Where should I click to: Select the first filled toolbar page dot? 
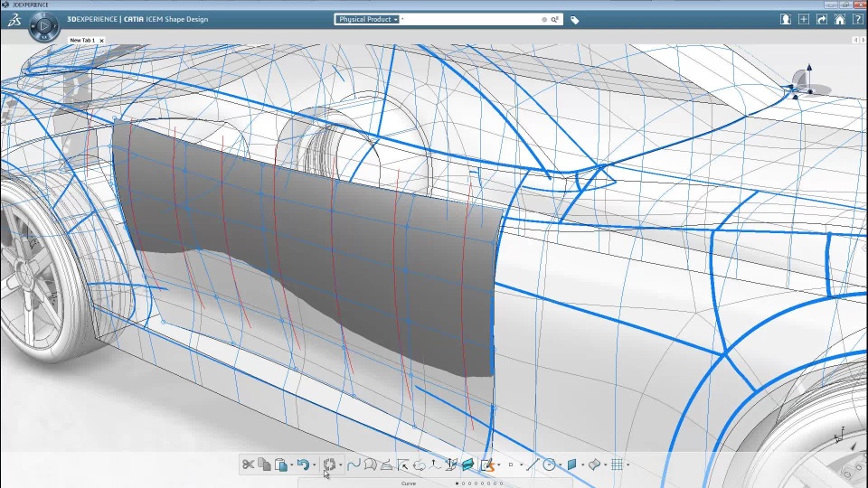(x=457, y=483)
